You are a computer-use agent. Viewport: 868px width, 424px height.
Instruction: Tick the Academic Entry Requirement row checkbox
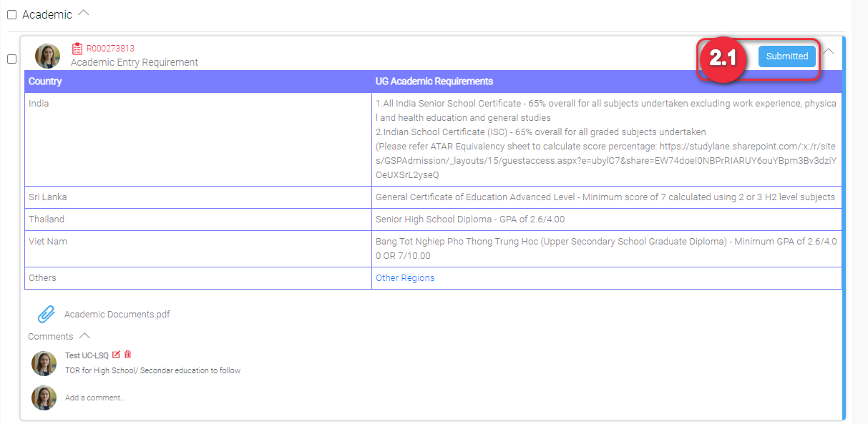[11, 59]
